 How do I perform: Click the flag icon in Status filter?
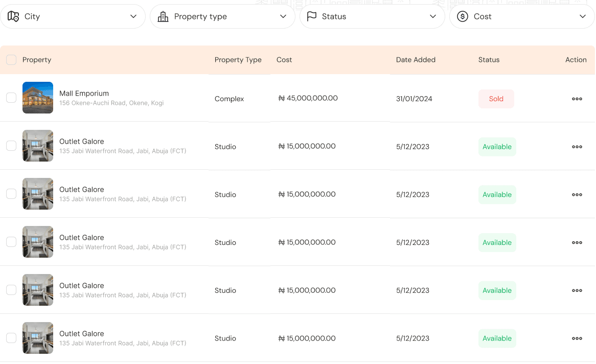click(312, 16)
